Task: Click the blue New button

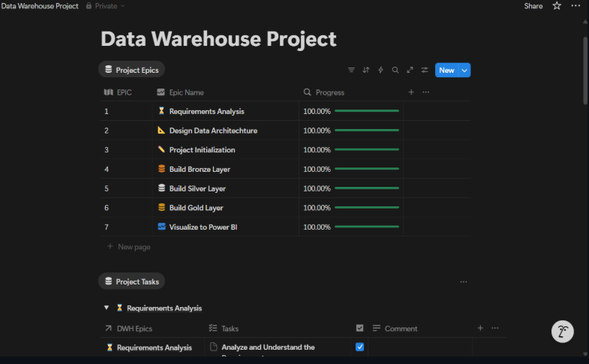Action: (x=446, y=71)
